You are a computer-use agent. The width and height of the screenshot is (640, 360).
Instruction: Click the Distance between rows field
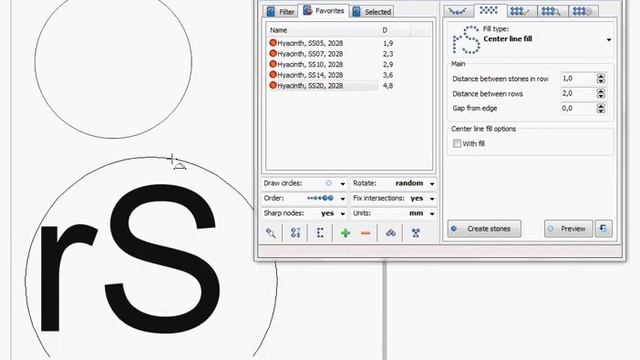click(x=578, y=93)
